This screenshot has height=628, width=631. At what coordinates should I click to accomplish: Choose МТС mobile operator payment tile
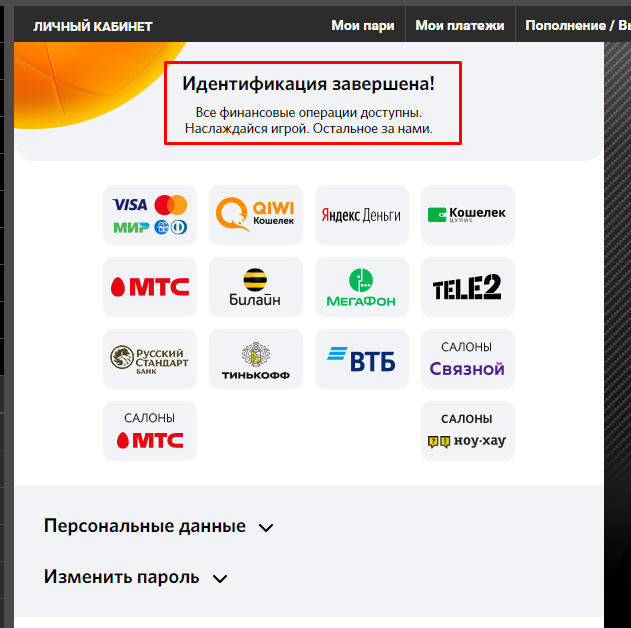click(x=150, y=287)
